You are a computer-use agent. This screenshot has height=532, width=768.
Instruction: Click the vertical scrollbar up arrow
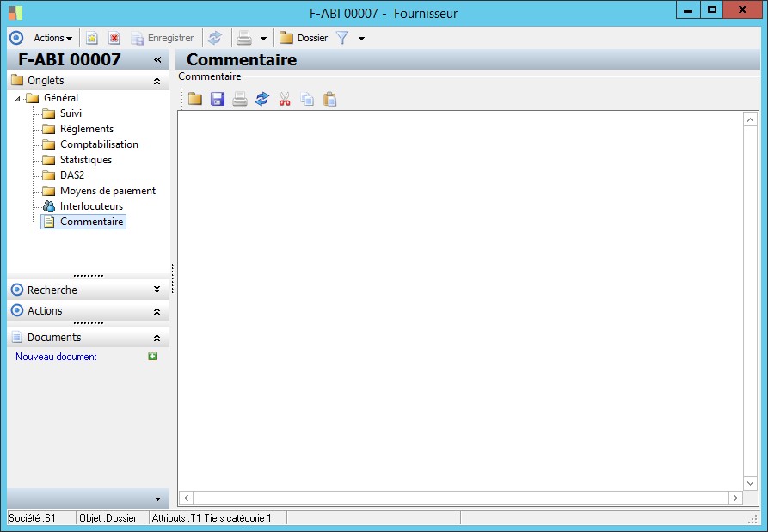[x=750, y=119]
